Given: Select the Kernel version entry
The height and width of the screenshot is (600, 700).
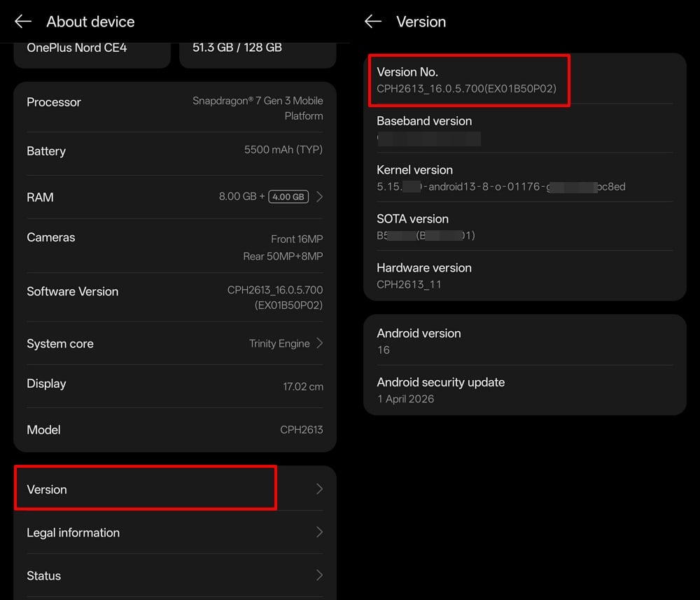Looking at the screenshot, I should click(525, 179).
